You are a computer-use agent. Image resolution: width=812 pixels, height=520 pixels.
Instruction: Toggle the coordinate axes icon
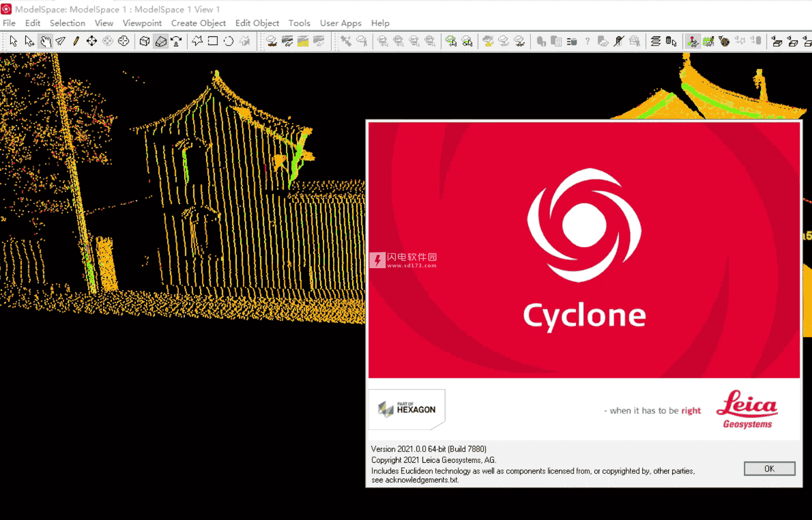(x=692, y=41)
